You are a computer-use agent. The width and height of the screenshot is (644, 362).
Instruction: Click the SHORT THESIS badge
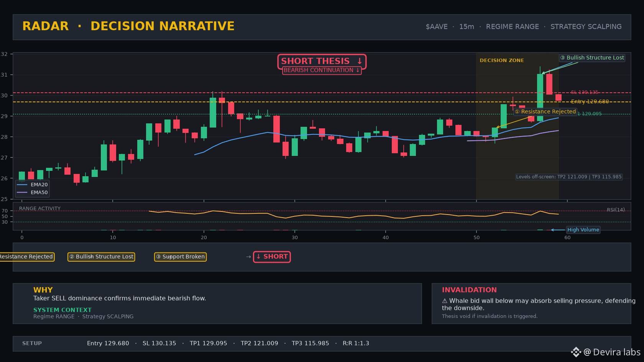click(322, 61)
